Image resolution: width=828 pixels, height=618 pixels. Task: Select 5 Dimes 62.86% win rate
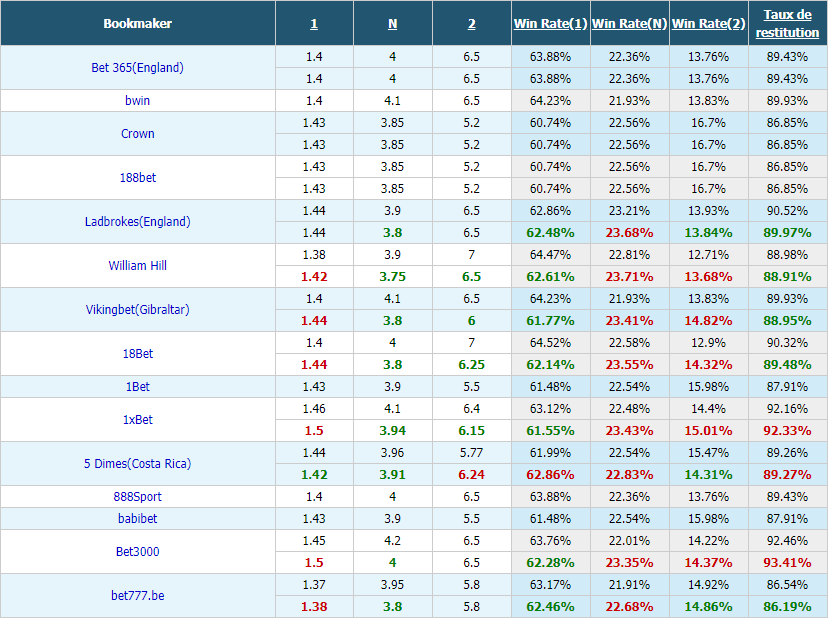[x=550, y=475]
